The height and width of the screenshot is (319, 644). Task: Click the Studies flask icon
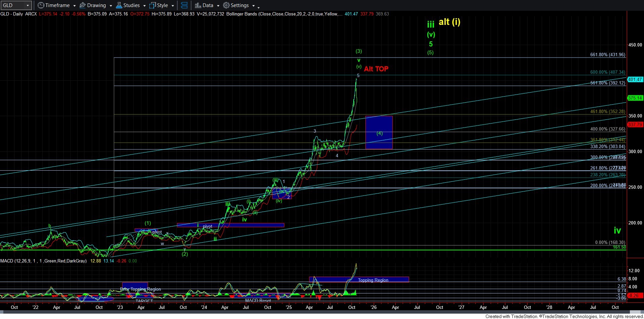point(119,5)
